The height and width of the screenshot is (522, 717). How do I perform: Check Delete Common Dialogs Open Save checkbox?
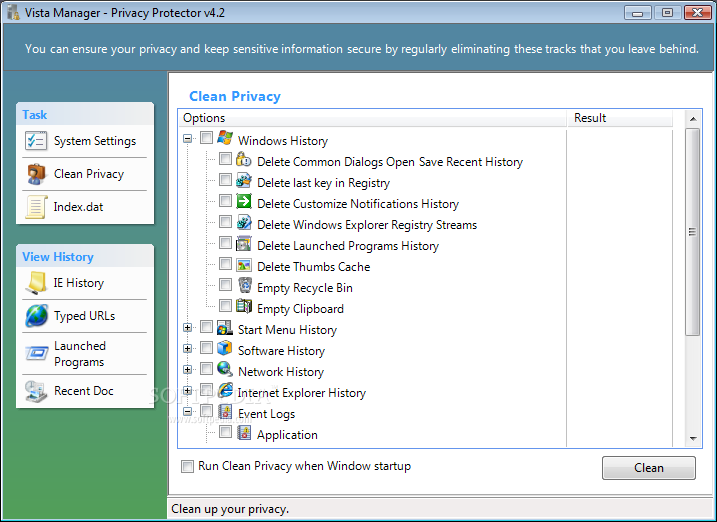[x=225, y=159]
